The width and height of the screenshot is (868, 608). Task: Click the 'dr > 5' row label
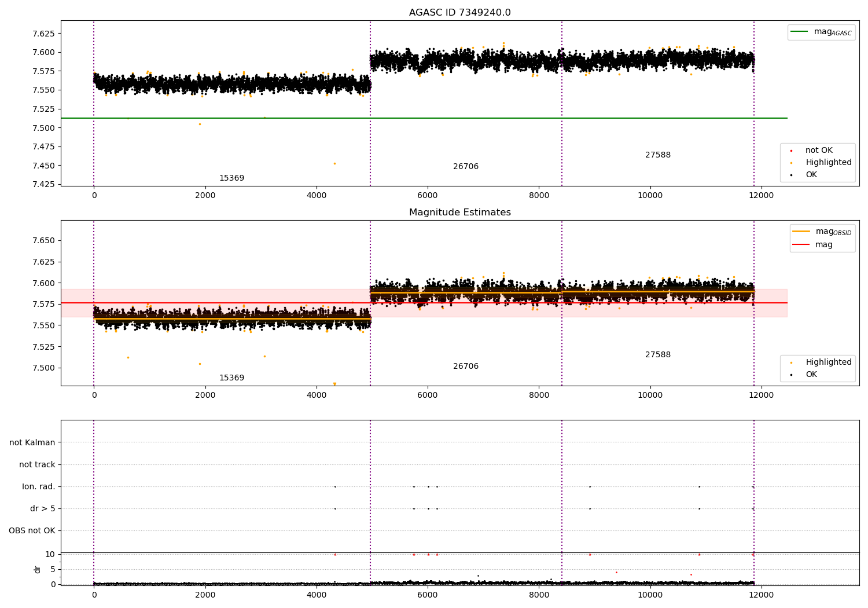pos(43,509)
